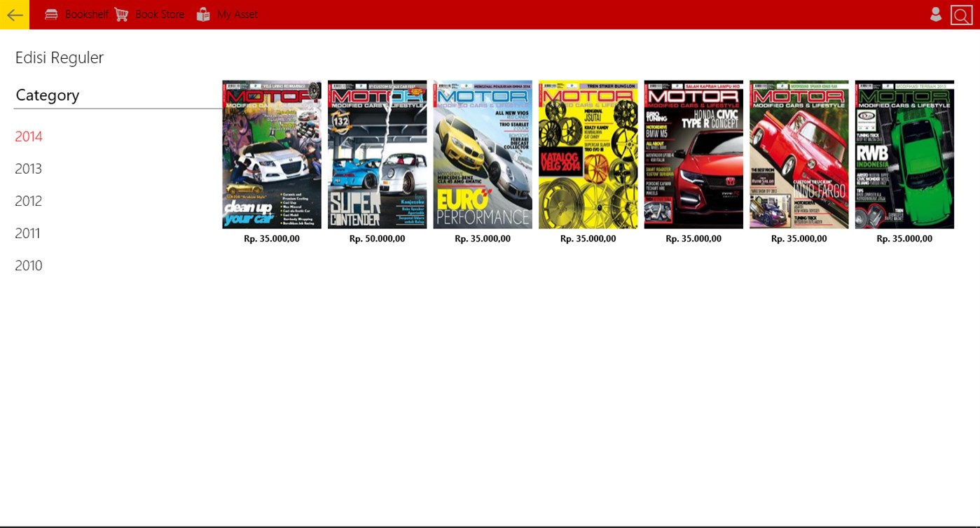Open the Super Contender magazine cover
This screenshot has height=528, width=980.
tap(377, 154)
